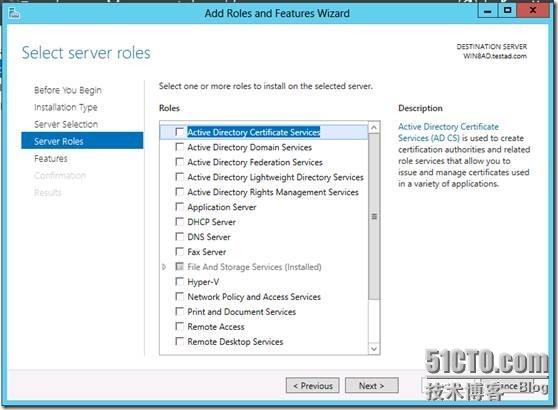
Task: Open Server Selection step
Action: pyautogui.click(x=66, y=124)
